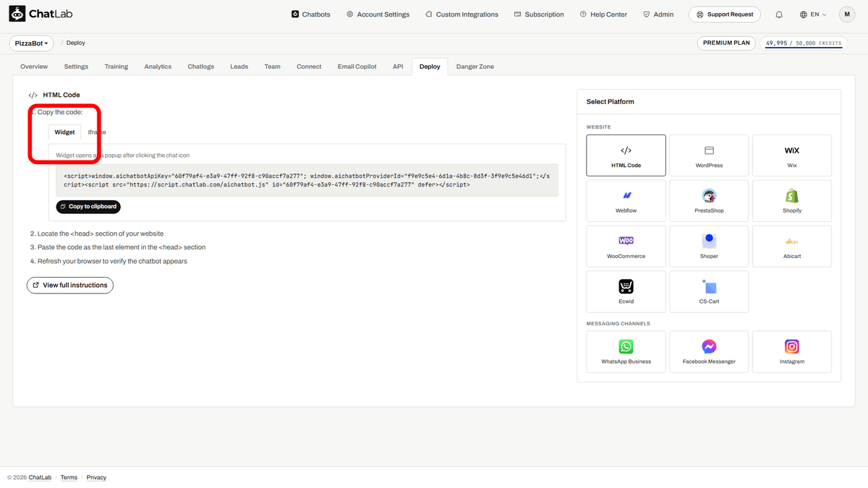Follow the Terms footer link

[x=69, y=478]
